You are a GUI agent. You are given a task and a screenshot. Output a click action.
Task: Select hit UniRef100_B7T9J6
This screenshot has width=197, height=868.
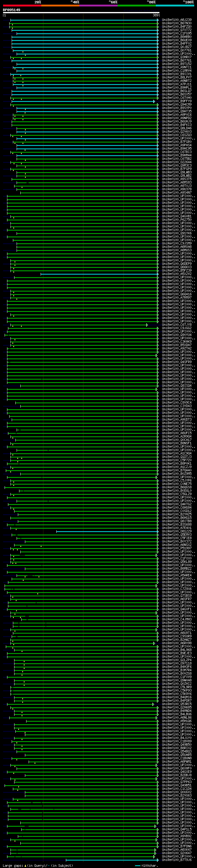[x=177, y=860]
